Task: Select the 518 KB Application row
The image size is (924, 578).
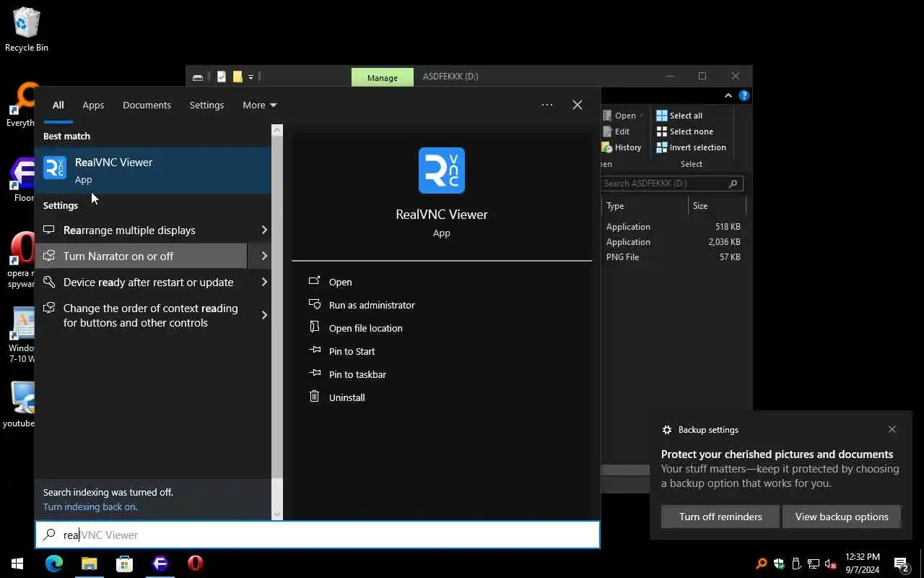Action: 674,227
